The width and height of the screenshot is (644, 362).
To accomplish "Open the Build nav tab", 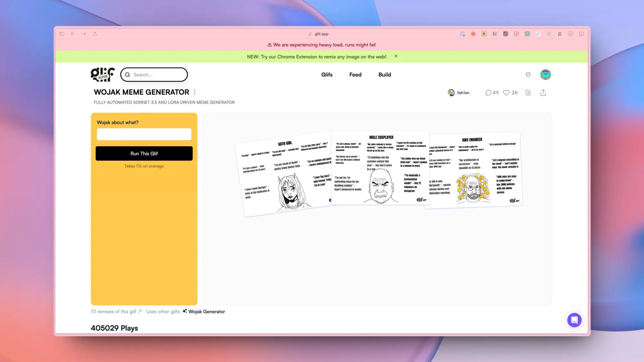I will (384, 75).
